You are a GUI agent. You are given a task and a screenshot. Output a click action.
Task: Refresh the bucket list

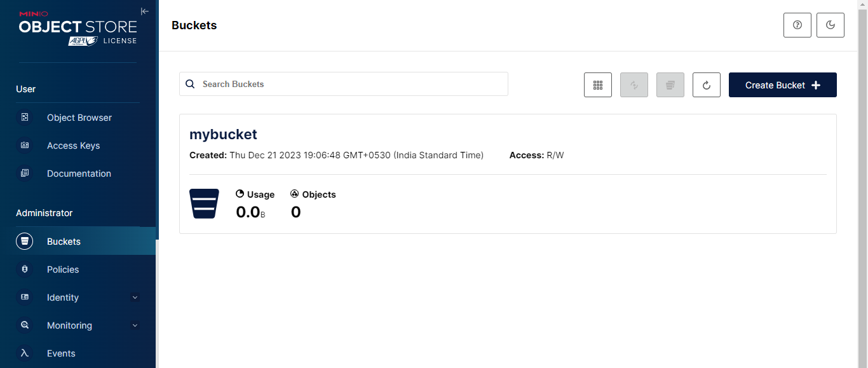coord(707,85)
